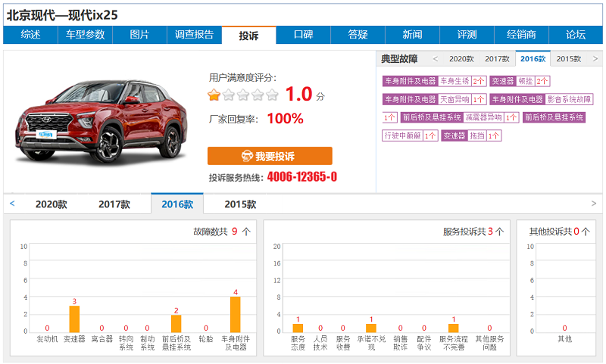
Task: Click the 承诺不兑现 bar in service chart
Action: tap(371, 328)
